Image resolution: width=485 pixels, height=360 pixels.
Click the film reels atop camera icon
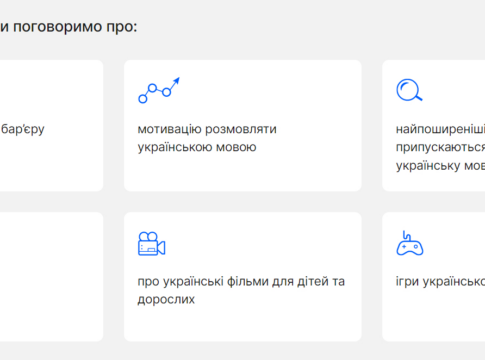pos(148,236)
